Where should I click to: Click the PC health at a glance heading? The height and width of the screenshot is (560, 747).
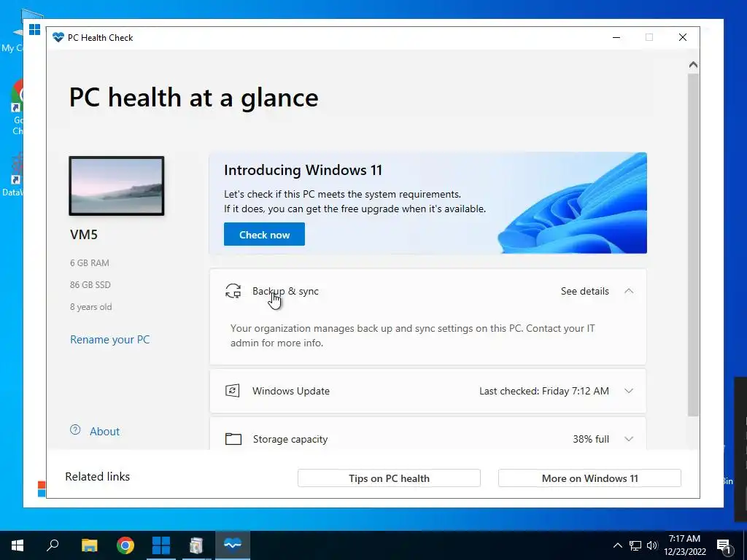point(193,98)
